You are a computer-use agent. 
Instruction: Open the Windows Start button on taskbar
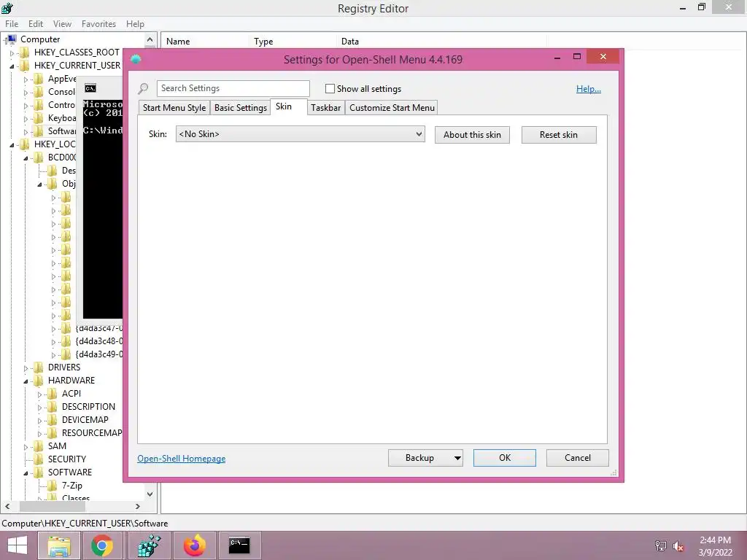click(18, 545)
